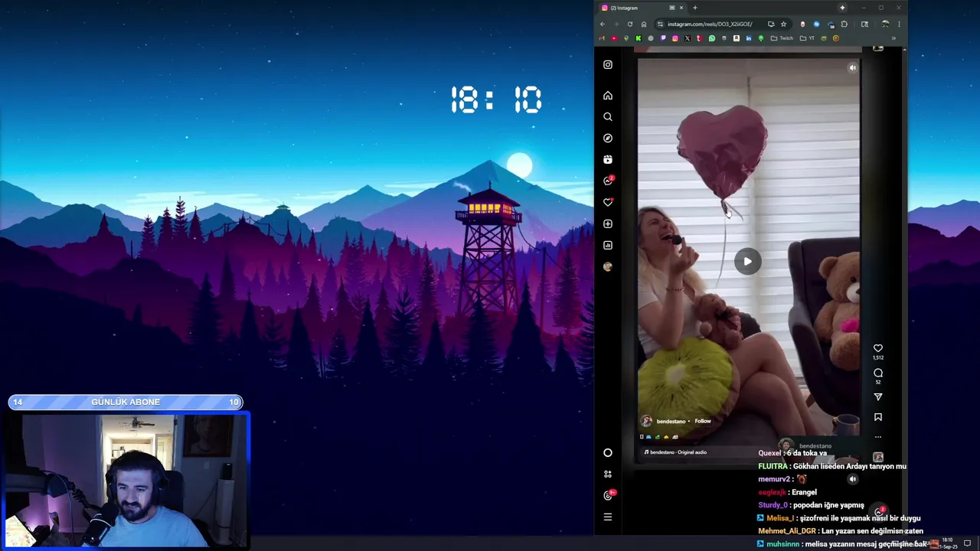Open the reel's audio cover thumbnail

(878, 458)
